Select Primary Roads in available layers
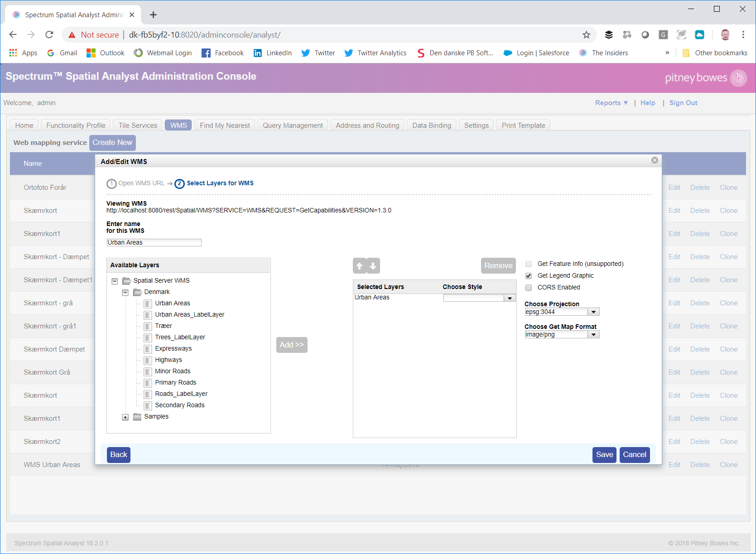The width and height of the screenshot is (756, 554). click(175, 383)
